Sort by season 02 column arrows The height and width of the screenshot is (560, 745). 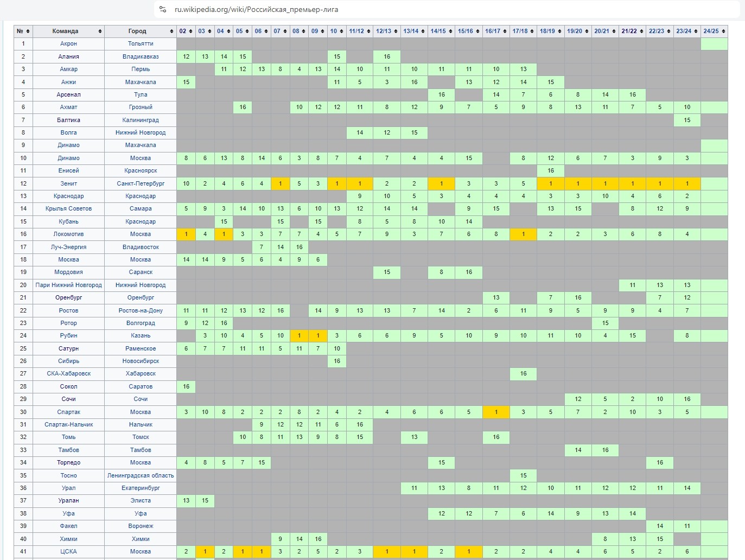click(190, 31)
